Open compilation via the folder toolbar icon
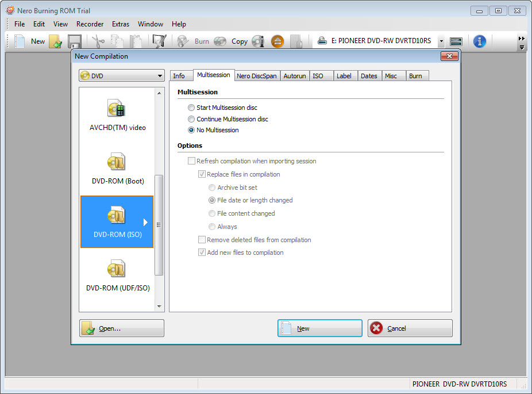 56,41
